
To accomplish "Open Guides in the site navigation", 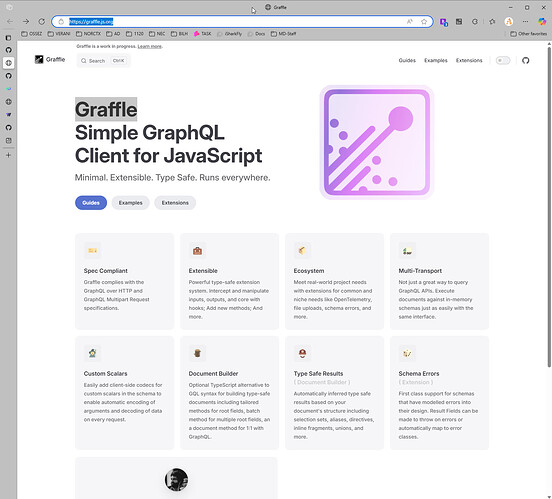I will pyautogui.click(x=407, y=61).
